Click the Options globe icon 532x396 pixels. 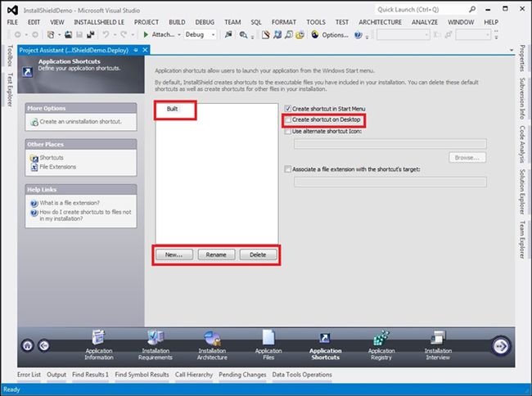[x=315, y=34]
